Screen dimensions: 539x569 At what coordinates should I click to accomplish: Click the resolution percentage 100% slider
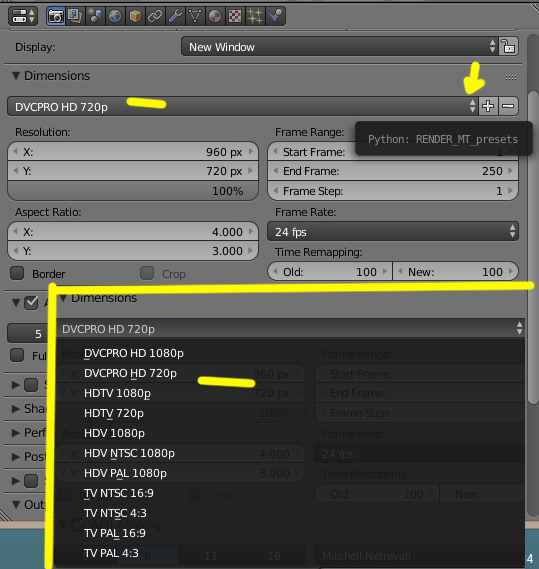[133, 191]
